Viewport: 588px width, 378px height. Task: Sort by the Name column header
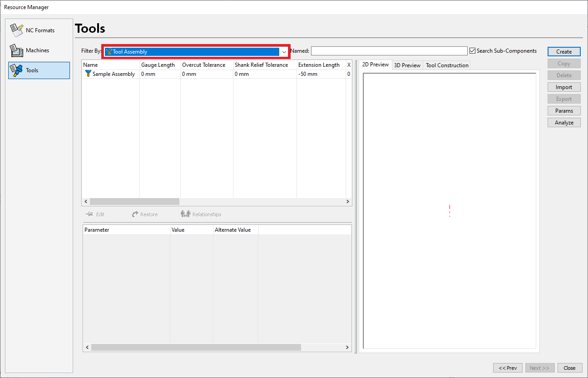110,65
